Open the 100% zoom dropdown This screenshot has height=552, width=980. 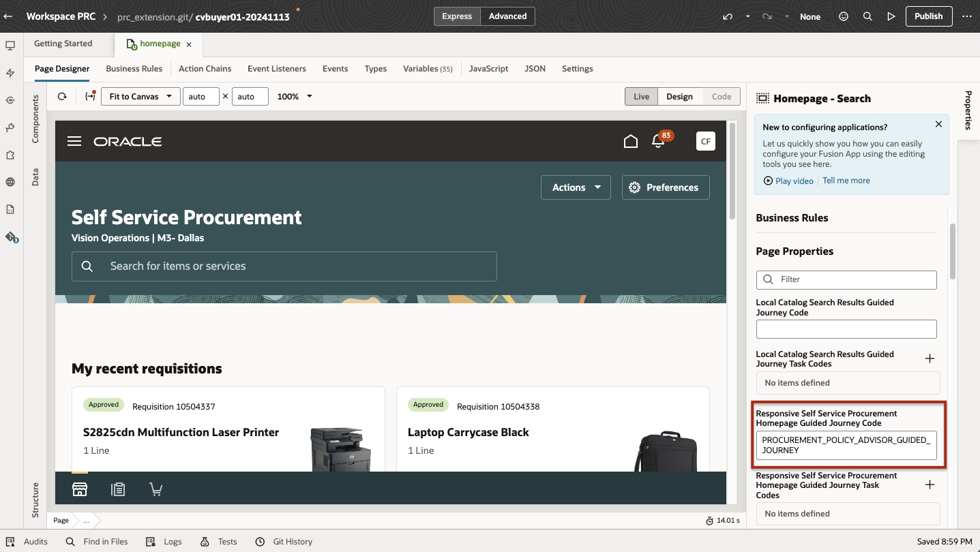295,97
